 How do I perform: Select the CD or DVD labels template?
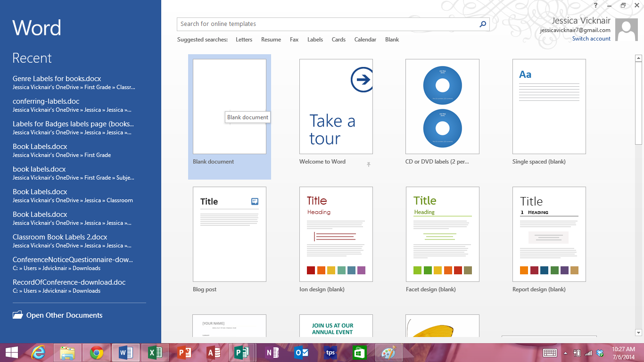tap(442, 106)
